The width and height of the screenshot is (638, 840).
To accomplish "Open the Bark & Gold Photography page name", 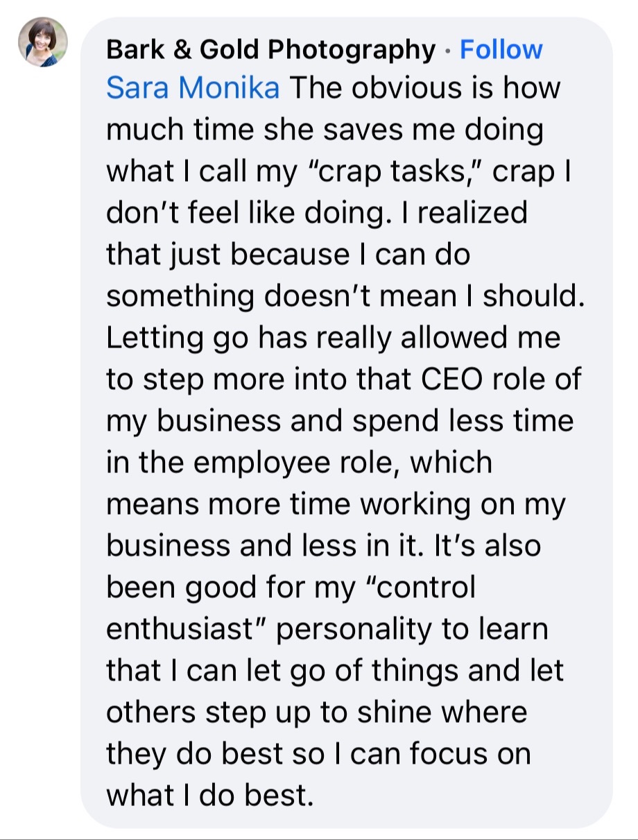I will click(x=270, y=50).
